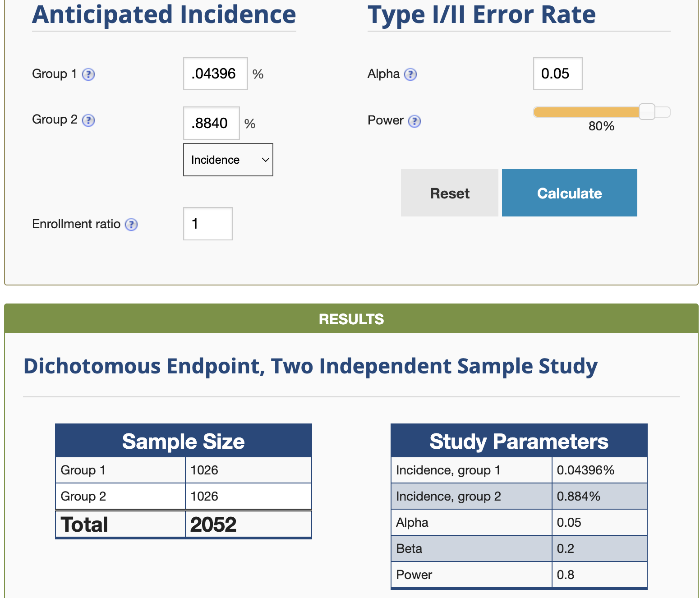This screenshot has height=598, width=700.
Task: Click the Power slider handle
Action: (647, 111)
